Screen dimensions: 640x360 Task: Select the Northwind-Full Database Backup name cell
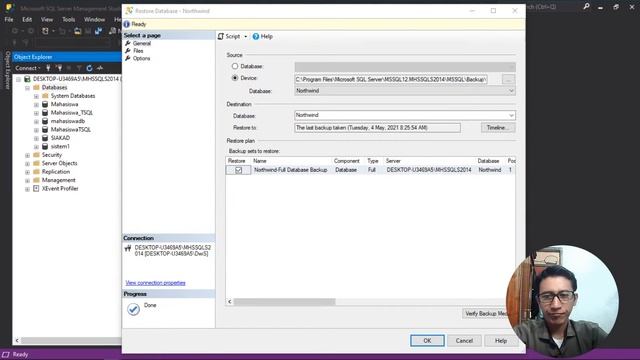[291, 170]
